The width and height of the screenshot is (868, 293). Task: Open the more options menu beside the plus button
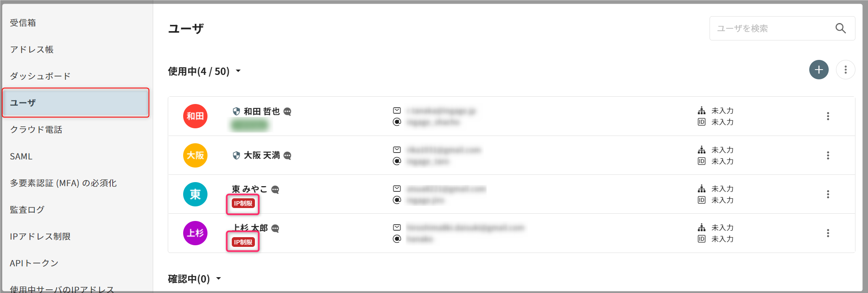[x=845, y=70]
